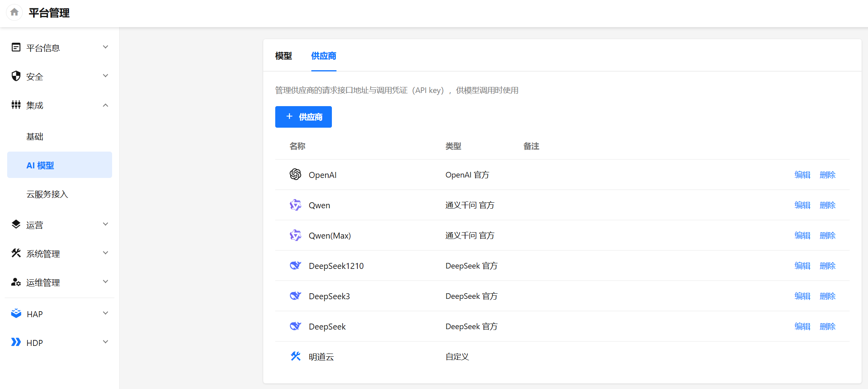Viewport: 868px width, 389px height.
Task: Edit the Qwen supplier row
Action: click(802, 205)
